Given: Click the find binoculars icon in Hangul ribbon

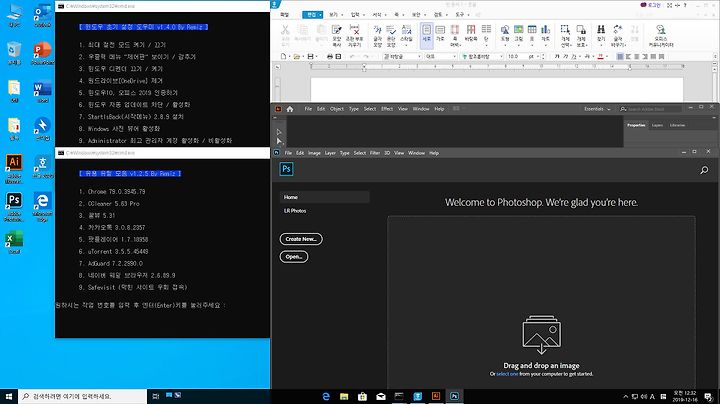Looking at the screenshot, I should pyautogui.click(x=601, y=30).
